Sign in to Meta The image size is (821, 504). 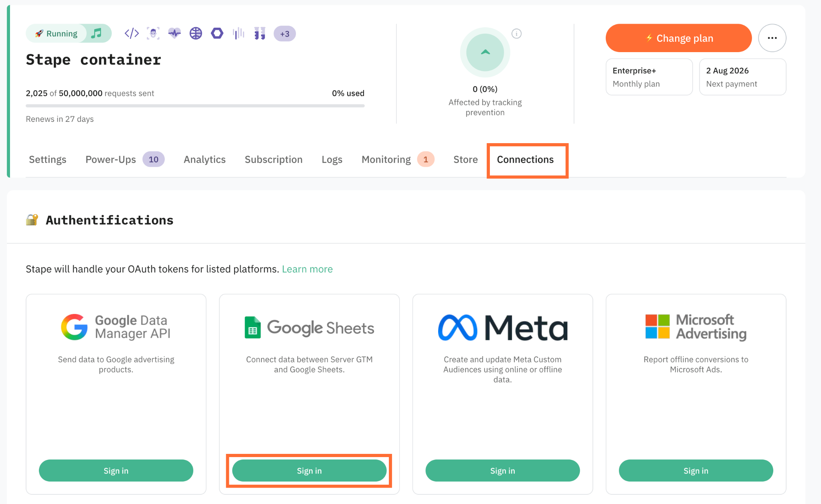[x=503, y=471]
